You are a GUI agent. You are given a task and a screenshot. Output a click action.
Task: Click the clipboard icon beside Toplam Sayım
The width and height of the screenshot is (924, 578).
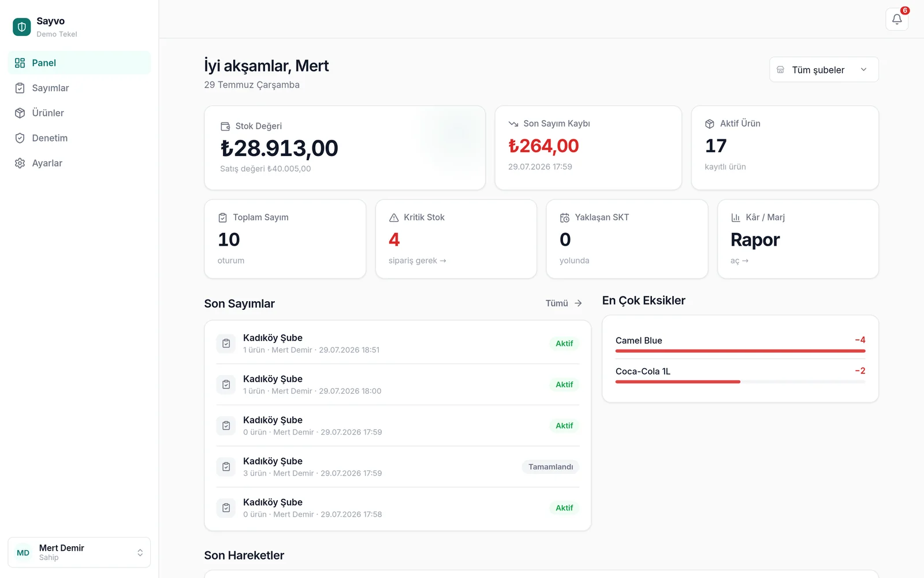point(223,217)
